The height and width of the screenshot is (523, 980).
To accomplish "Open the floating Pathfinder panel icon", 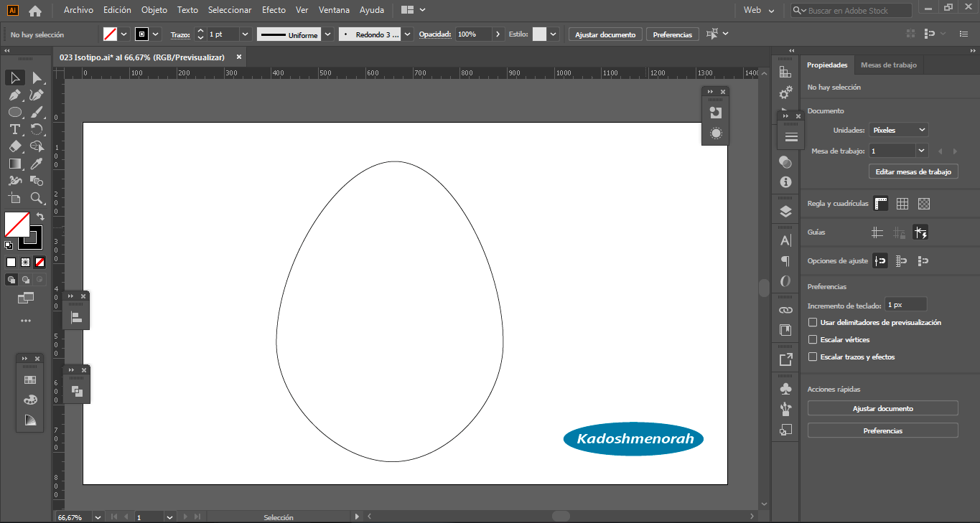I will point(76,391).
